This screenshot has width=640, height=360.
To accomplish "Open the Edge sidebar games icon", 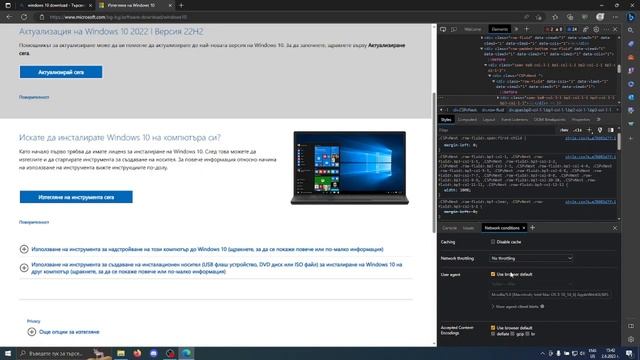I will click(x=631, y=71).
